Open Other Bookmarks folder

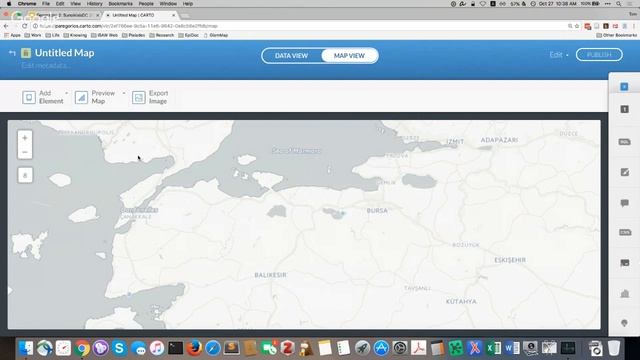pyautogui.click(x=617, y=35)
